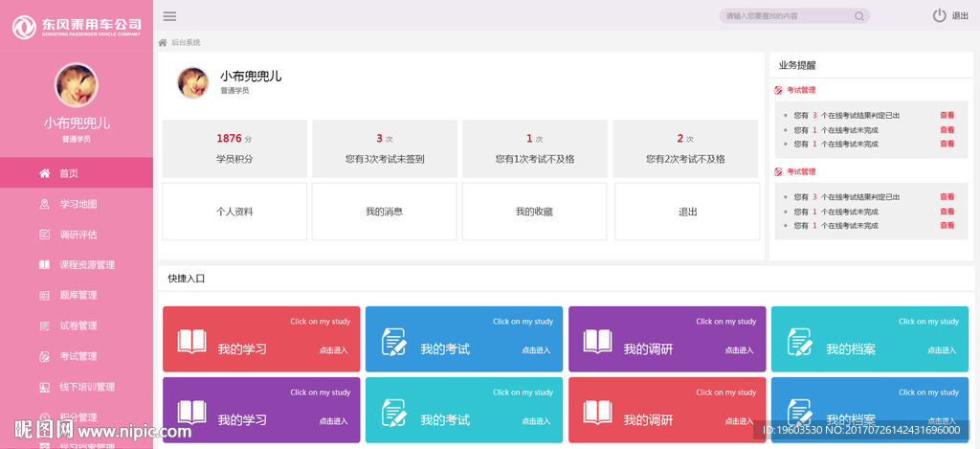
Task: Click the 考试管理 sidebar icon
Action: (44, 357)
